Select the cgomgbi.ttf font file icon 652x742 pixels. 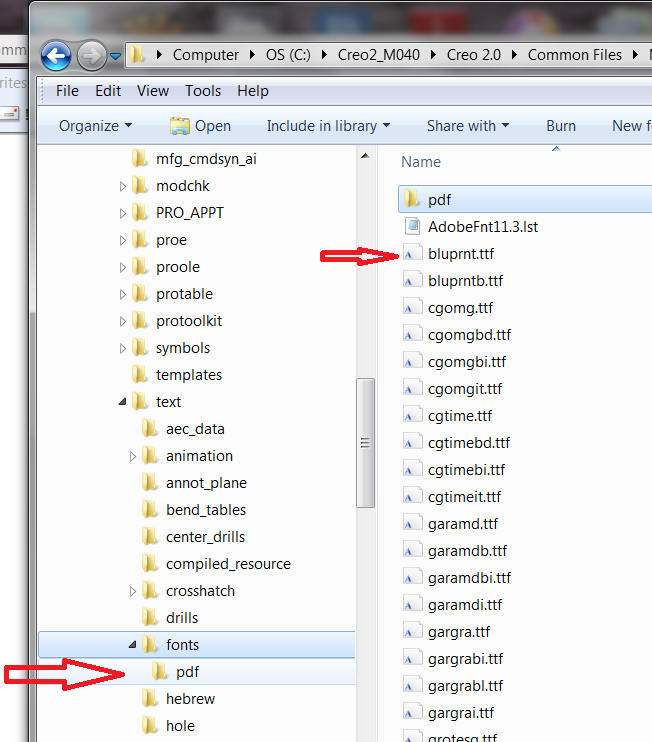412,362
